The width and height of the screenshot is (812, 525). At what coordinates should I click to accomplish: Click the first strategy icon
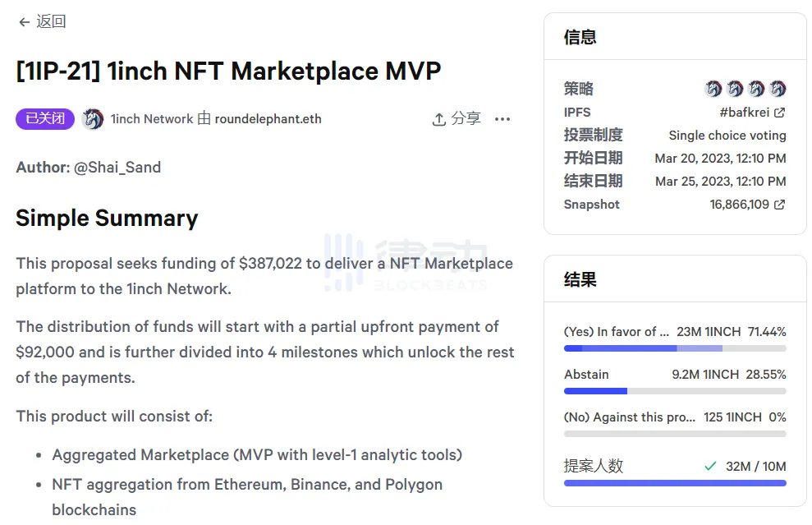pyautogui.click(x=713, y=89)
